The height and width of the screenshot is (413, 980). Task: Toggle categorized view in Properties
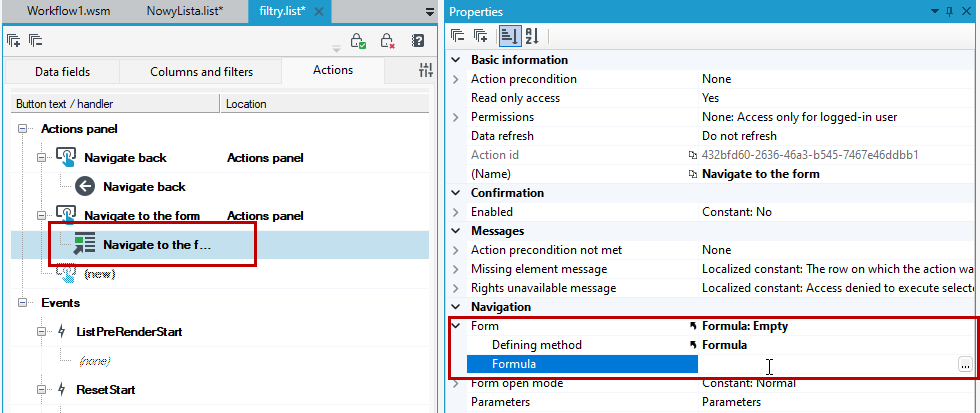click(x=509, y=37)
